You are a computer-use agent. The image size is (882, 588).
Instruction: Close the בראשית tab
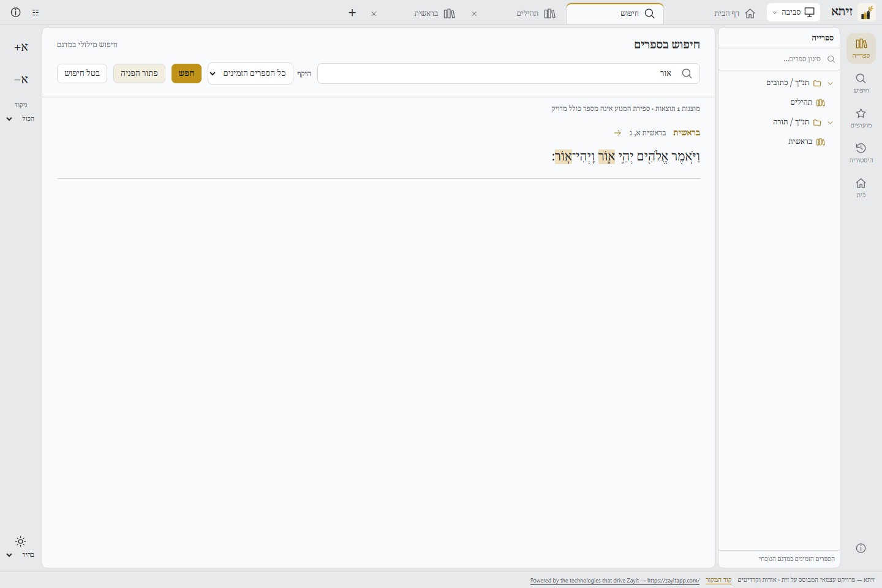pyautogui.click(x=374, y=13)
